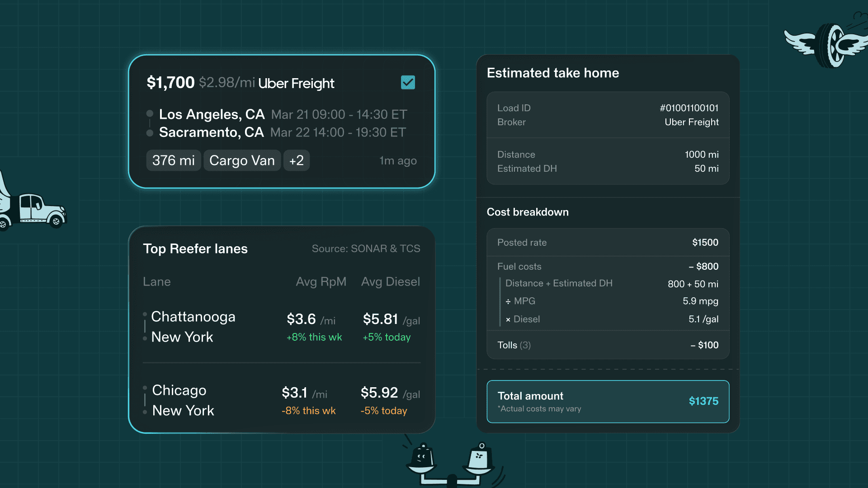The image size is (868, 488).
Task: Click the 1000 mi distance value
Action: click(702, 155)
